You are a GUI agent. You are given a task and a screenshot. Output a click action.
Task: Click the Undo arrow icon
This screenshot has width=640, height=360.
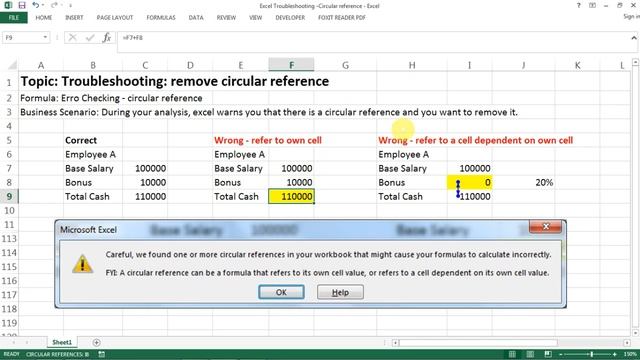click(36, 5)
